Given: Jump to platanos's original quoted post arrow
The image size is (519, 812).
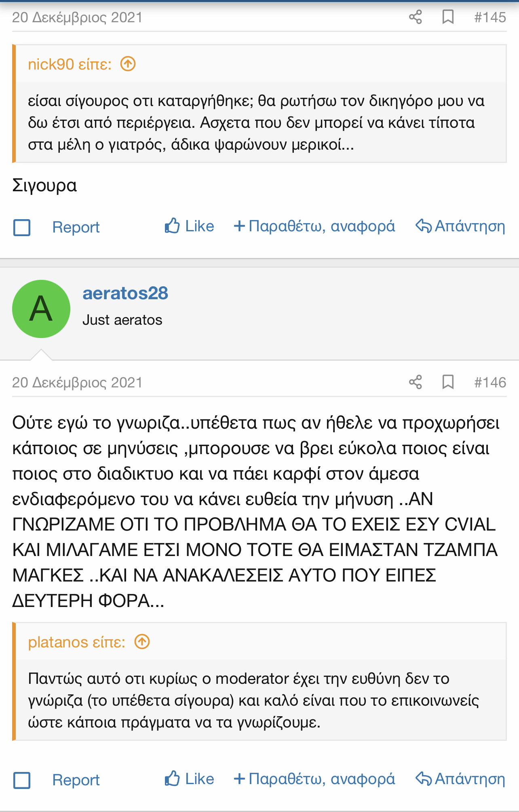Looking at the screenshot, I should tap(142, 642).
